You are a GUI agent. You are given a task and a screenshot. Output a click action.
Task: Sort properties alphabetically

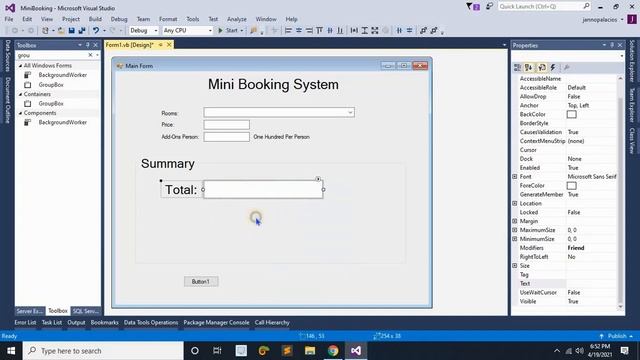[x=529, y=67]
